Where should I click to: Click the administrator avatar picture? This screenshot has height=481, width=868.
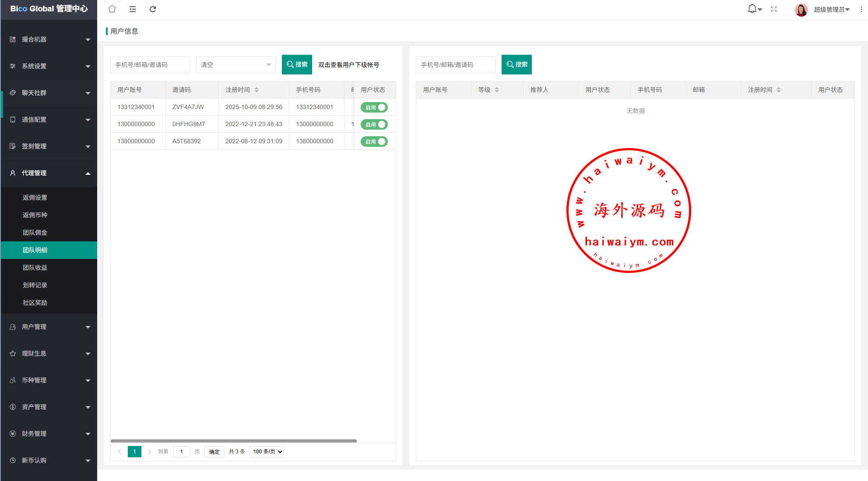click(801, 10)
